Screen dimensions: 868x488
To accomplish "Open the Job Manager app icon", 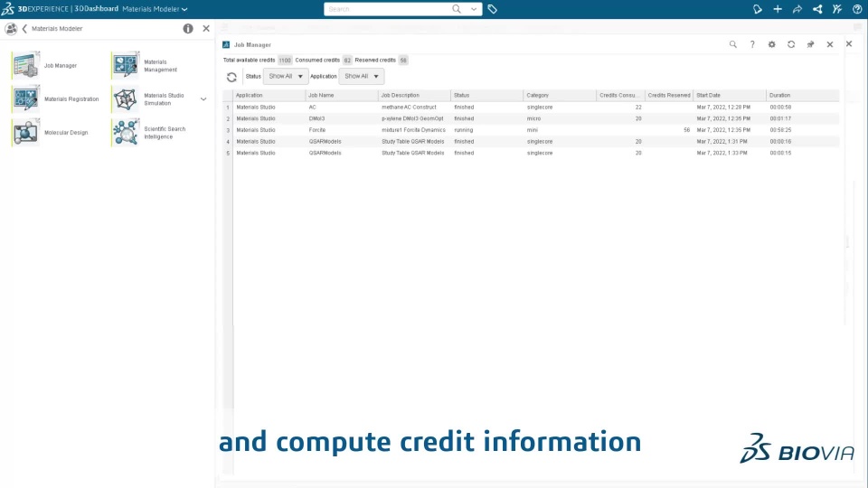I will (25, 65).
